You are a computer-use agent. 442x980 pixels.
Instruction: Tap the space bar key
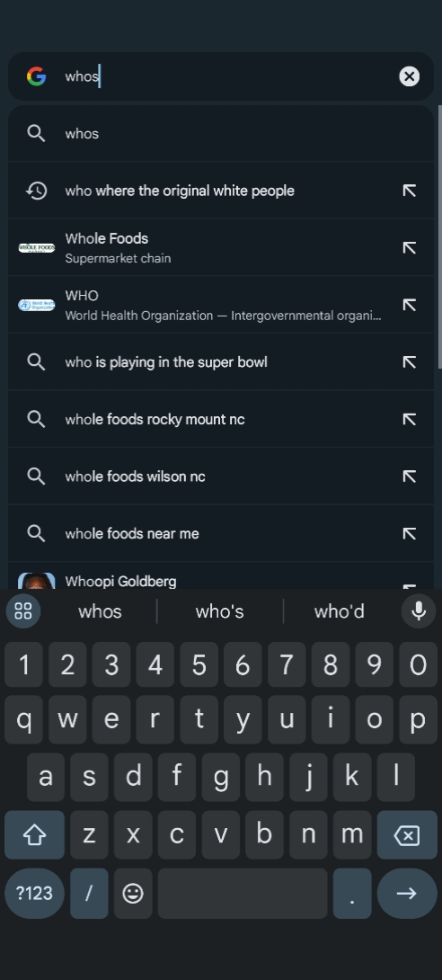pyautogui.click(x=243, y=893)
